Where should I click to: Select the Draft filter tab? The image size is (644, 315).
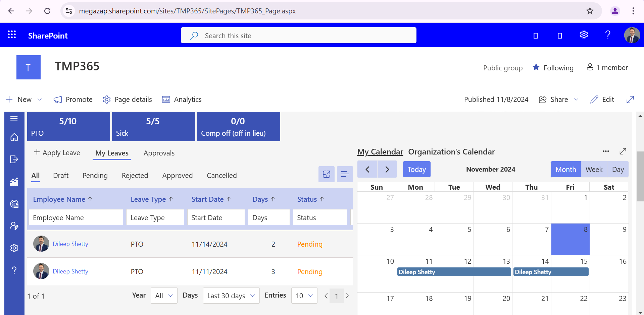coord(61,176)
